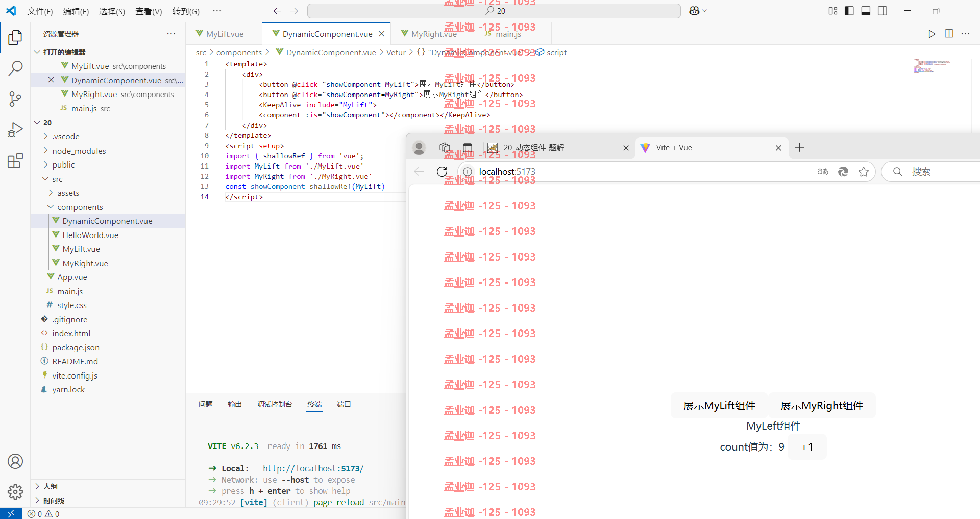The height and width of the screenshot is (519, 980).
Task: Close DynamicComponent.vue in open editors list
Action: coord(51,80)
